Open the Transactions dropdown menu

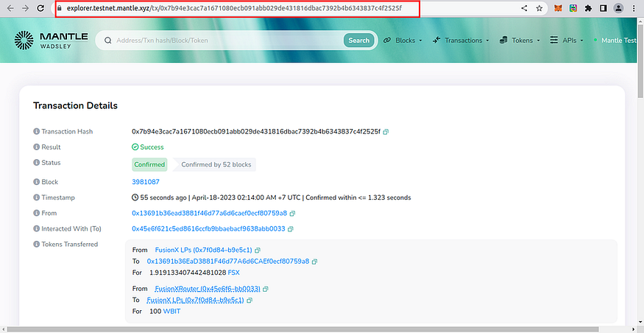[461, 41]
